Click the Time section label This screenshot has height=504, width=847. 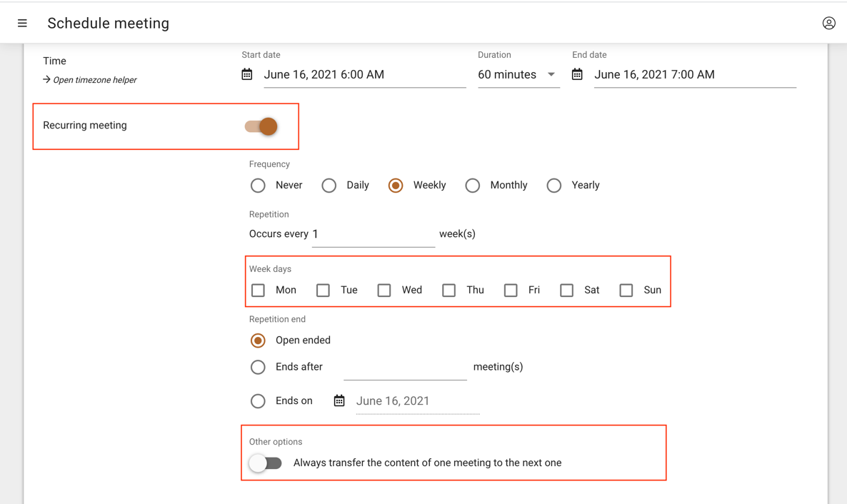(54, 61)
